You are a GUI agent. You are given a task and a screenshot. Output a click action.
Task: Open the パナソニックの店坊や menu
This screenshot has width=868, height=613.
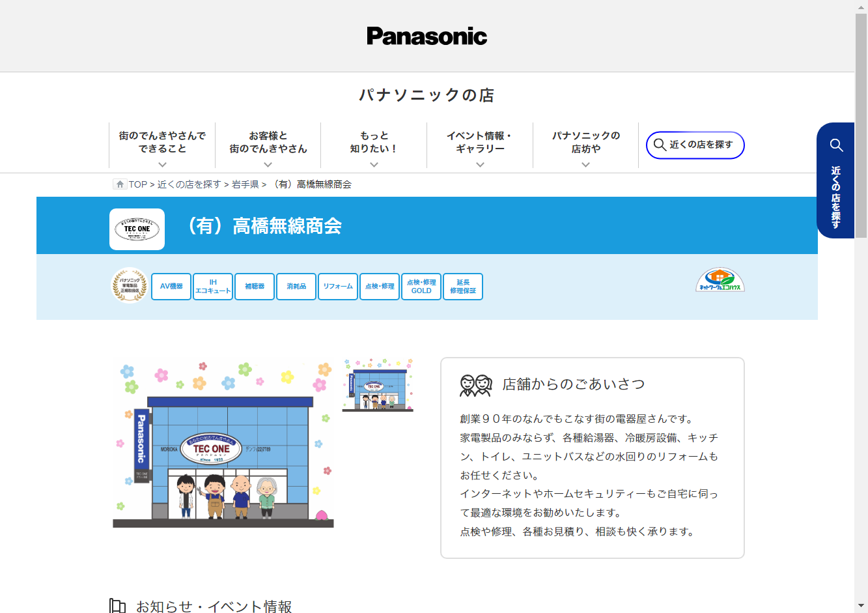(585, 146)
